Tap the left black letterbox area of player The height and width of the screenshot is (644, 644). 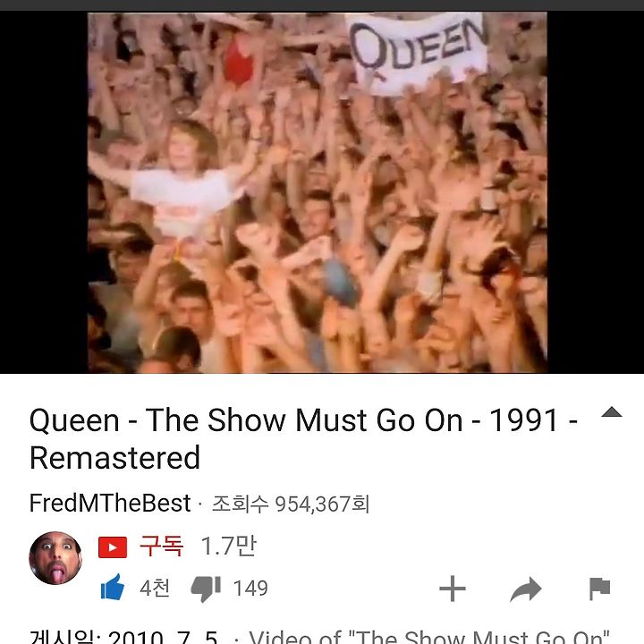44,192
